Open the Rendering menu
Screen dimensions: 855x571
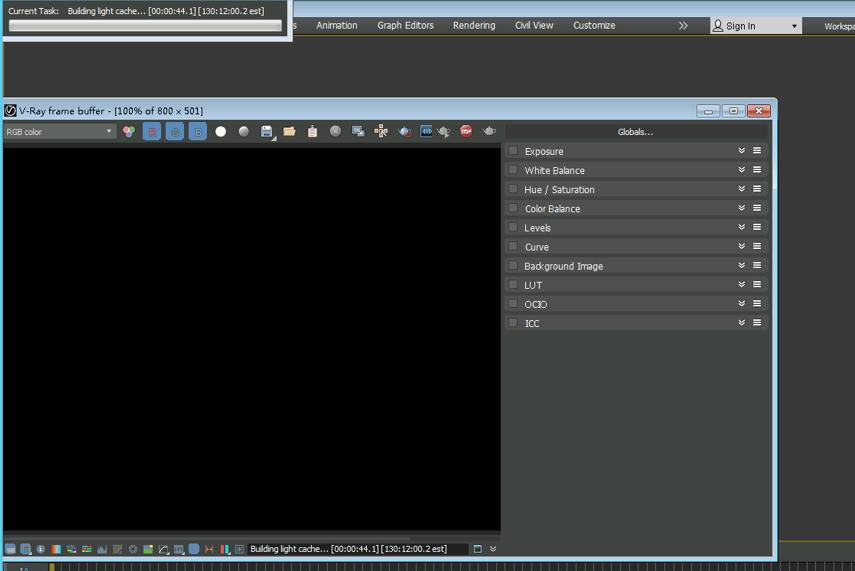point(474,25)
